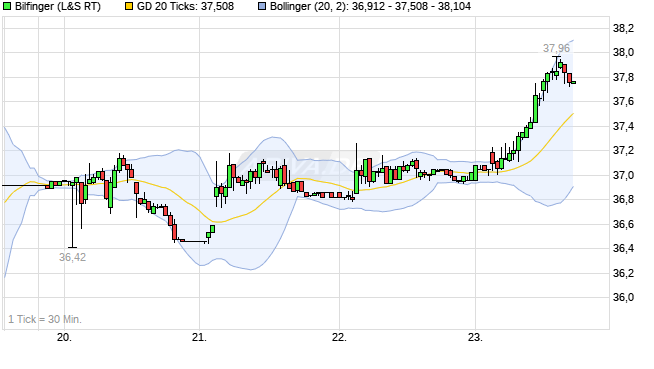Viewport: 654px width, 369px height.
Task: Click the date label 22. on x-axis
Action: [340, 337]
